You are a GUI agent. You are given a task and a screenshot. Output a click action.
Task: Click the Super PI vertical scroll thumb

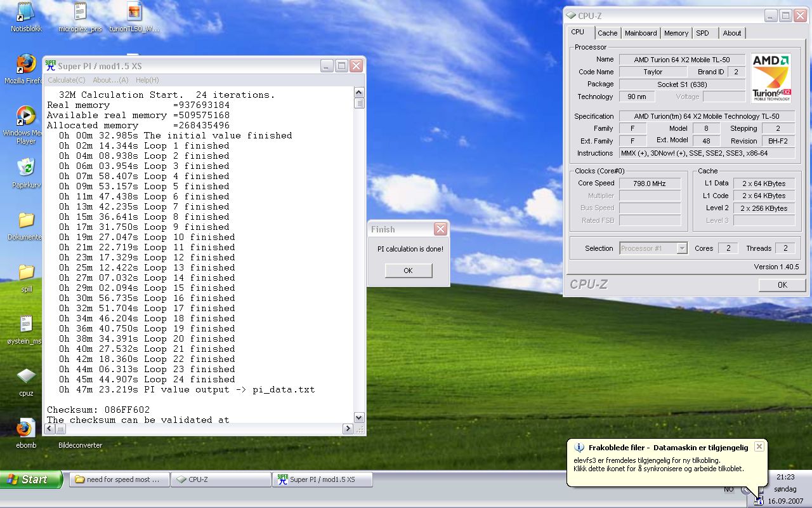(x=358, y=104)
